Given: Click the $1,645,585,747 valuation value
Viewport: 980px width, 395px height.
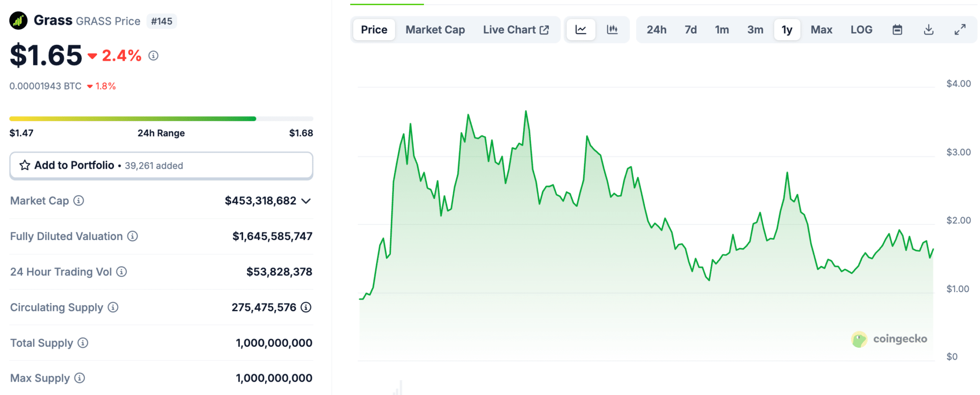Looking at the screenshot, I should (x=272, y=236).
